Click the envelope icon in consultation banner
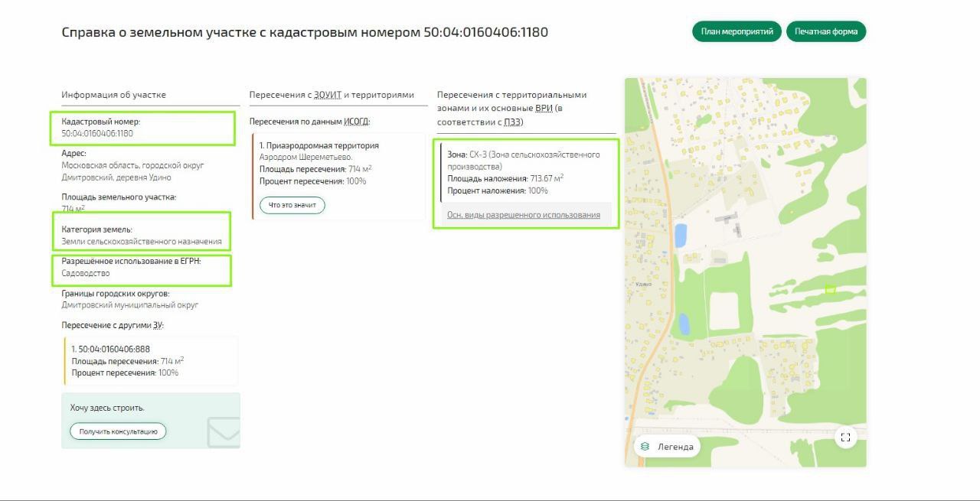This screenshot has width=980, height=501. [224, 433]
